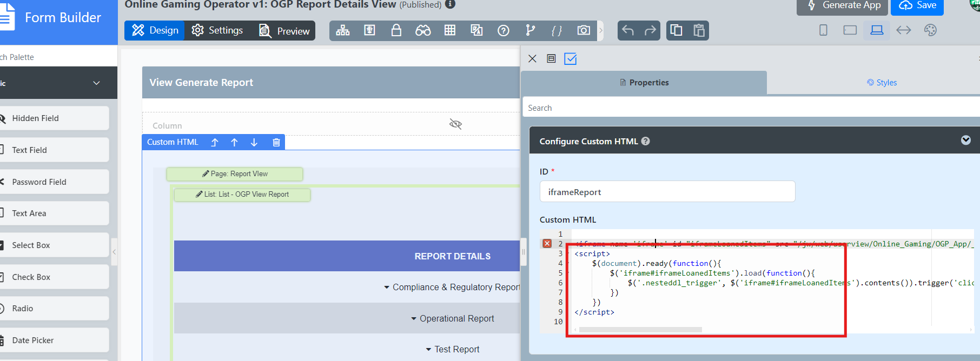Select the Select Box palette element
The width and height of the screenshot is (980, 361).
54,245
